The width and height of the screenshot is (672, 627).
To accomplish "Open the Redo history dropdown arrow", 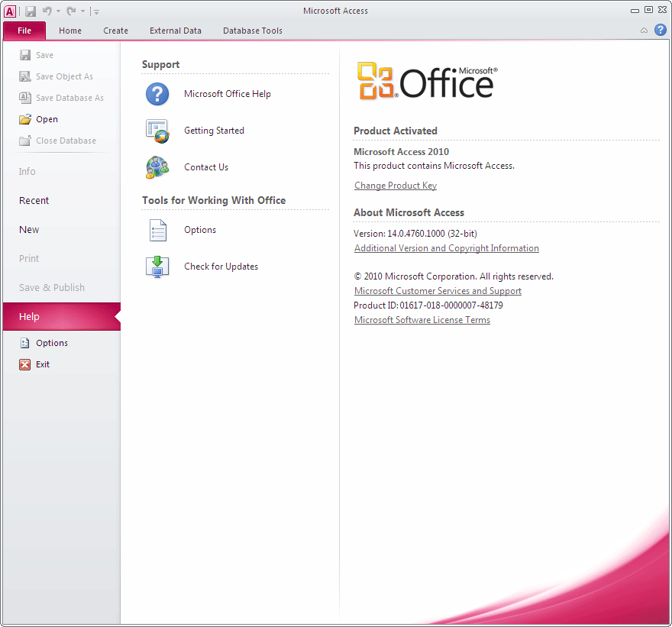I will [x=82, y=11].
